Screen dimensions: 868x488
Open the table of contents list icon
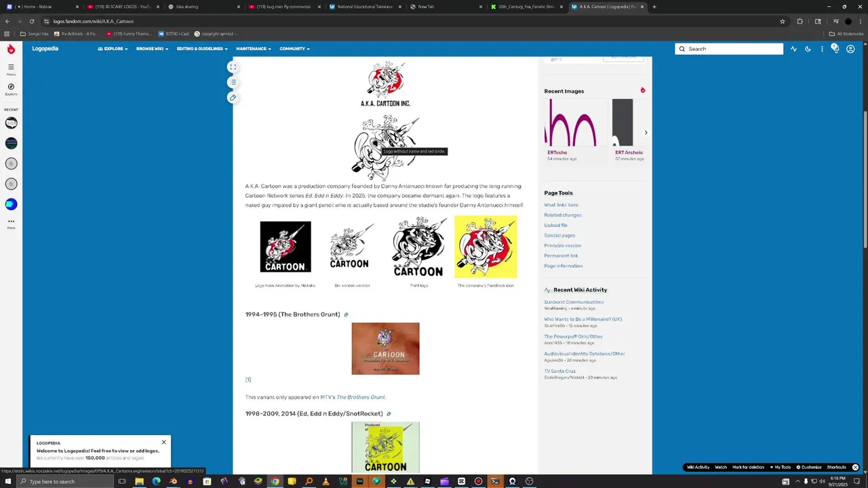click(233, 83)
